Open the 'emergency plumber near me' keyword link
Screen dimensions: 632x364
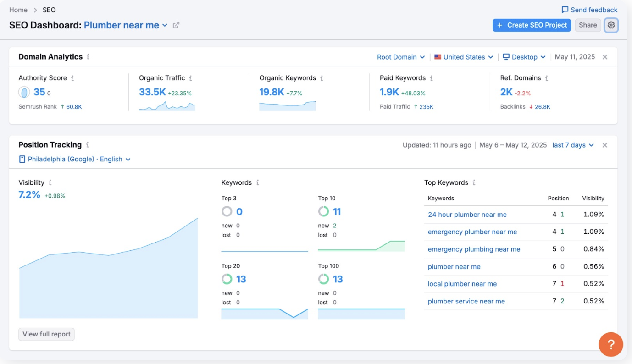tap(473, 232)
